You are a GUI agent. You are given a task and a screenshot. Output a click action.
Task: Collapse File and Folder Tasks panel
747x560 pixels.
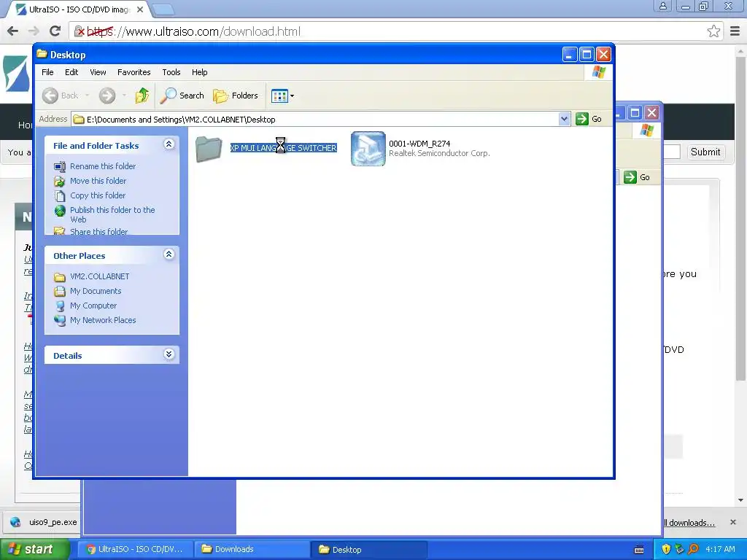(169, 144)
